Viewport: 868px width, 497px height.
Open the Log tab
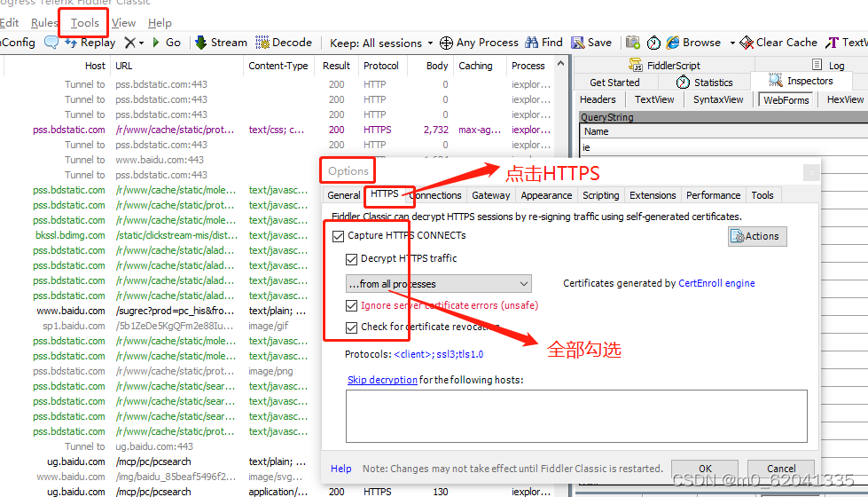829,65
